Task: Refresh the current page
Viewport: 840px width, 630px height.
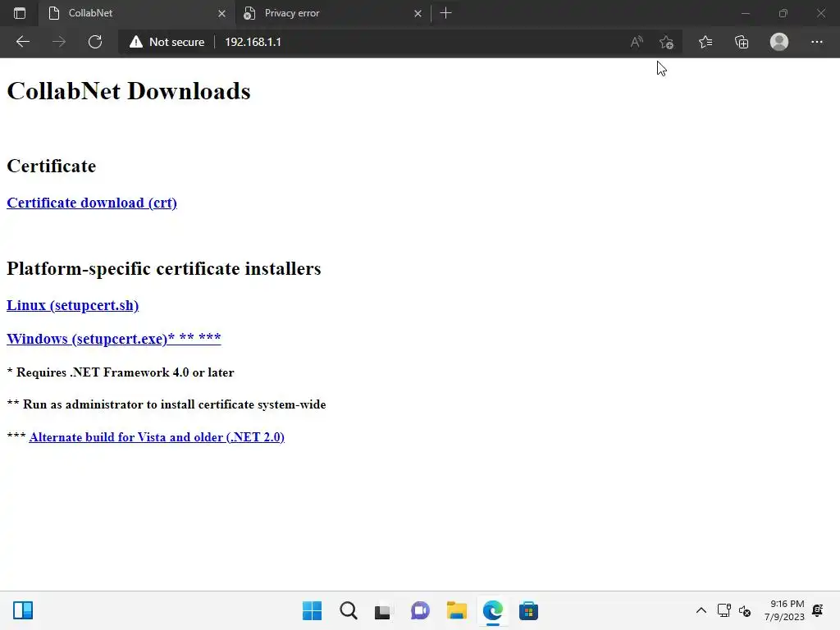Action: point(95,42)
